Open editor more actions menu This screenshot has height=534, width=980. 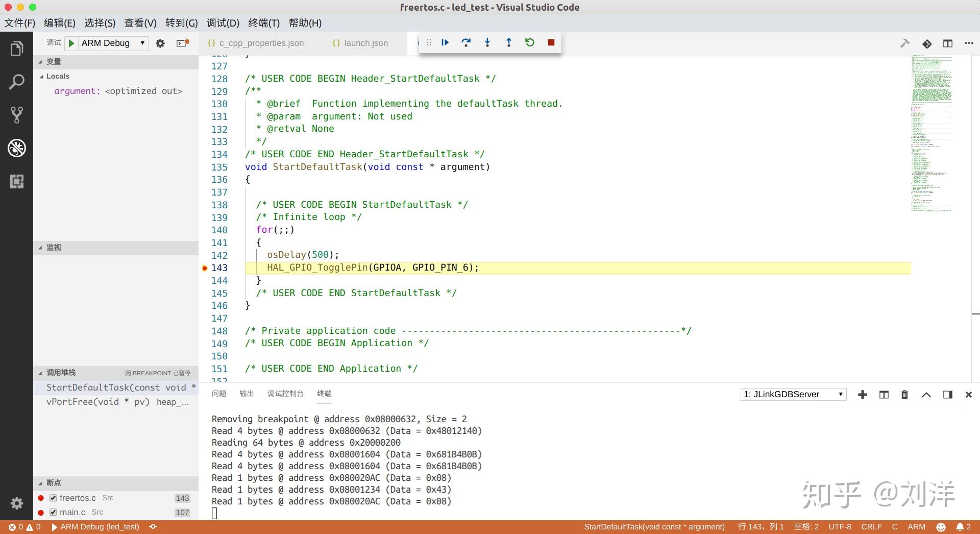969,43
